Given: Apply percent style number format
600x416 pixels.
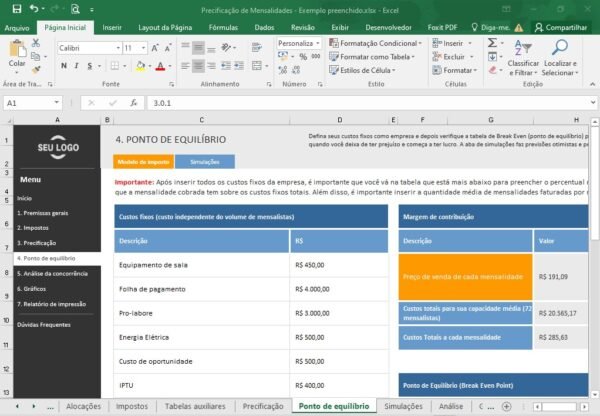Looking at the screenshot, I should click(x=303, y=57).
